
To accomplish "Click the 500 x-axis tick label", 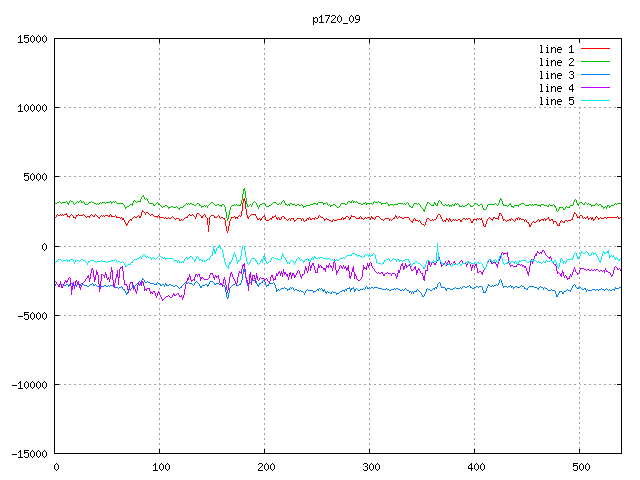I will tap(579, 466).
